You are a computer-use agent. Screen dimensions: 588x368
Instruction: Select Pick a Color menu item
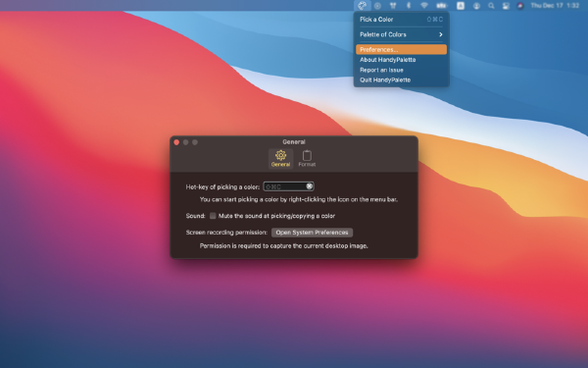pyautogui.click(x=401, y=20)
